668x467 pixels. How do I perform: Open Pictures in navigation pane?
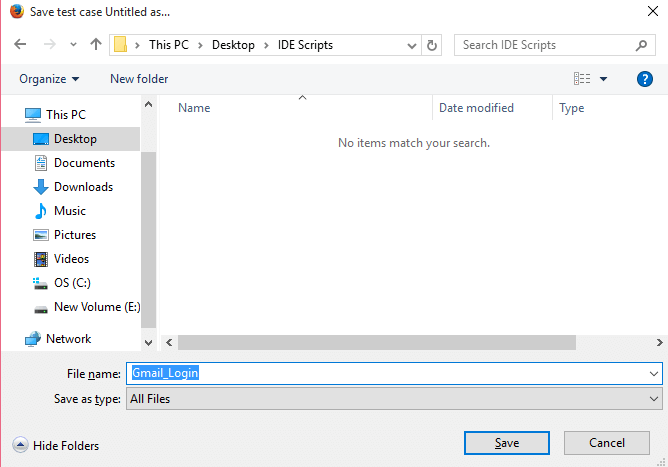pos(75,235)
